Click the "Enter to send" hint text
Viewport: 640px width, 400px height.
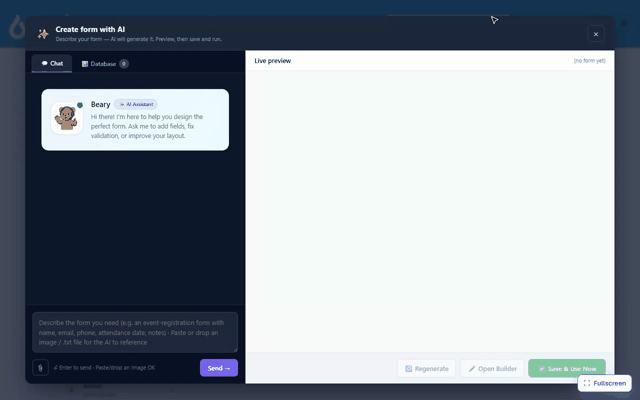pos(105,368)
